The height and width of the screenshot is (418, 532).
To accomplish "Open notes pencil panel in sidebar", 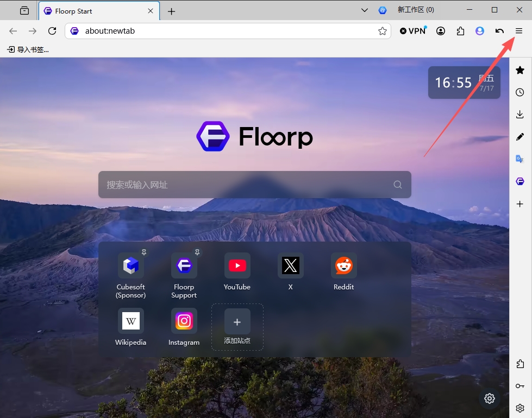I will [x=520, y=137].
